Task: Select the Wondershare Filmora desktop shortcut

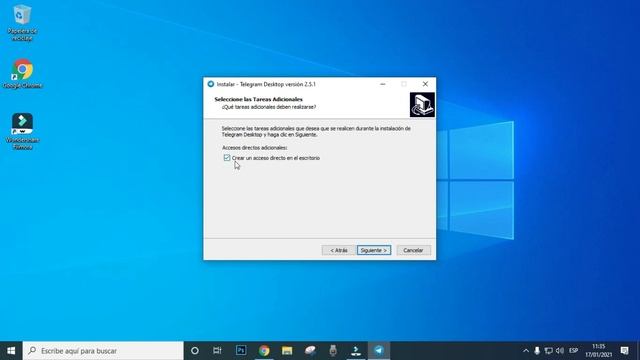Action: coord(22,131)
